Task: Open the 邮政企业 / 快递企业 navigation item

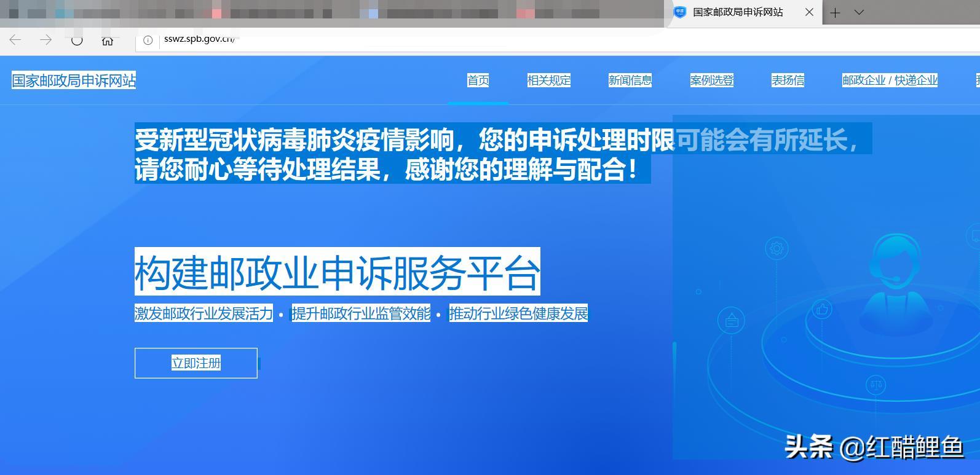Action: pyautogui.click(x=890, y=80)
